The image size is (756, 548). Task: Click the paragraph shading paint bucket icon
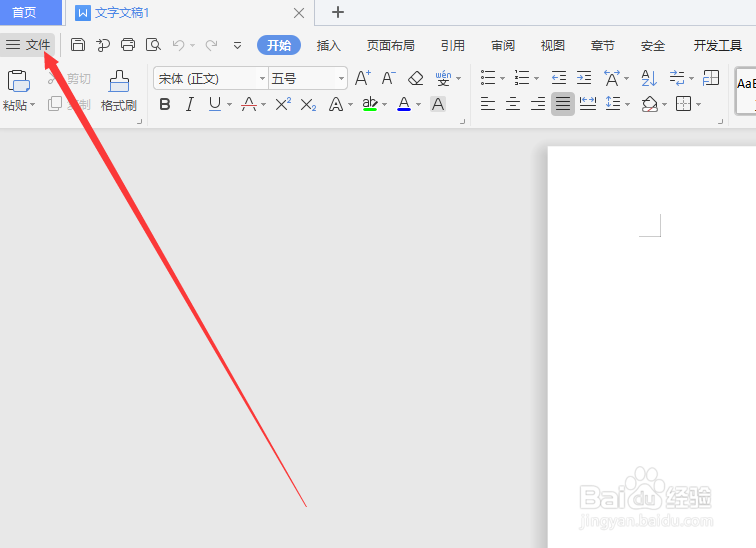(x=649, y=104)
